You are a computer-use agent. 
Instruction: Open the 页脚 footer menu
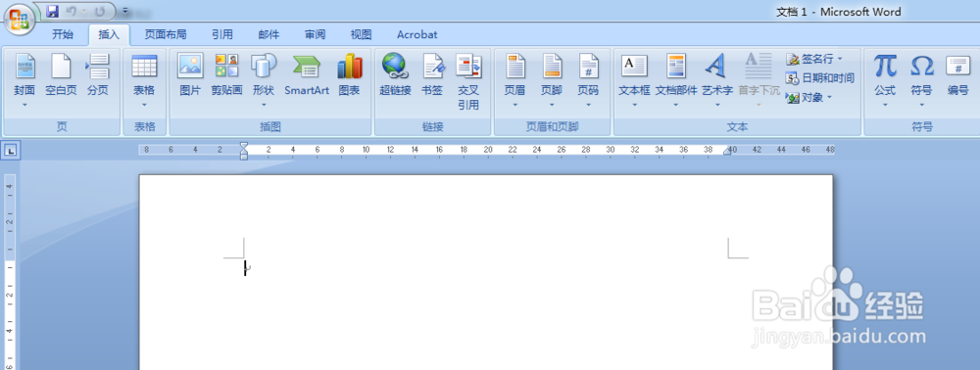pyautogui.click(x=552, y=81)
